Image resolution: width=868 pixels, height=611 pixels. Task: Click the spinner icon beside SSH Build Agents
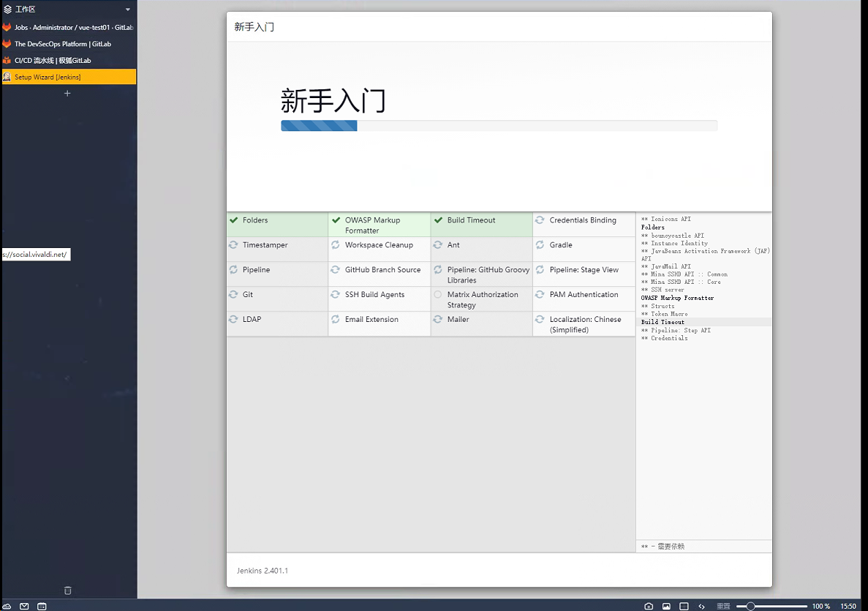pos(336,294)
